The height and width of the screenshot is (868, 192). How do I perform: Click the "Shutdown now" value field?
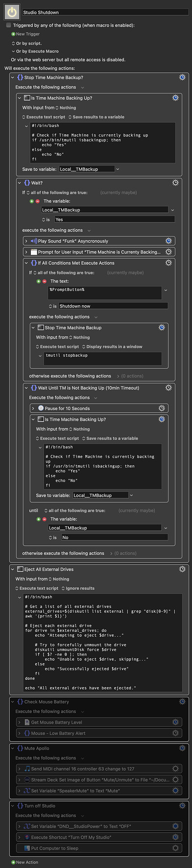pyautogui.click(x=113, y=306)
